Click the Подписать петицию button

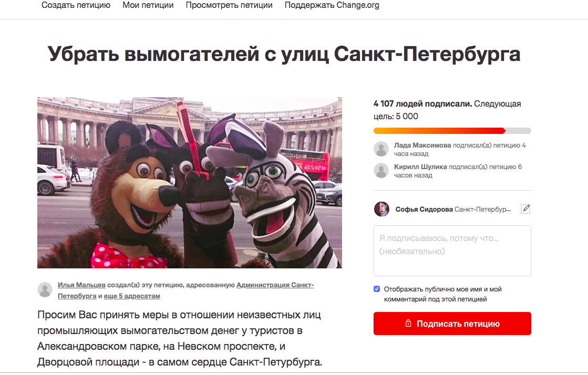pos(452,323)
